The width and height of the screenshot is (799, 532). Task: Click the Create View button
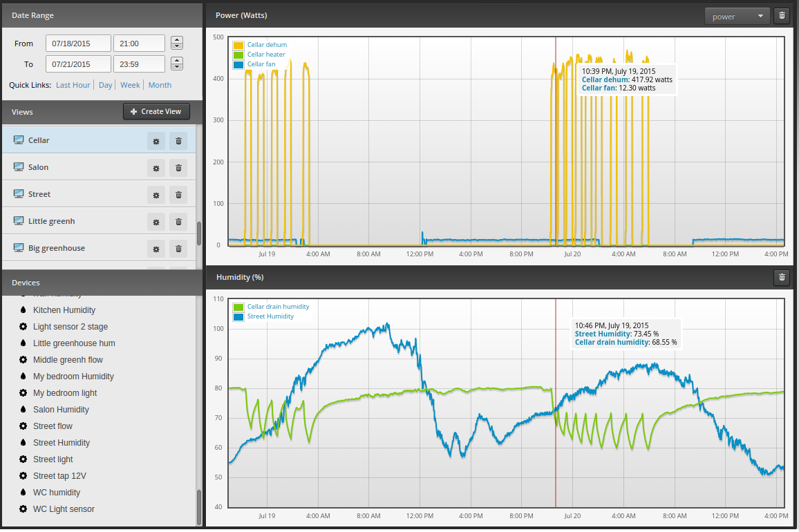tap(156, 112)
